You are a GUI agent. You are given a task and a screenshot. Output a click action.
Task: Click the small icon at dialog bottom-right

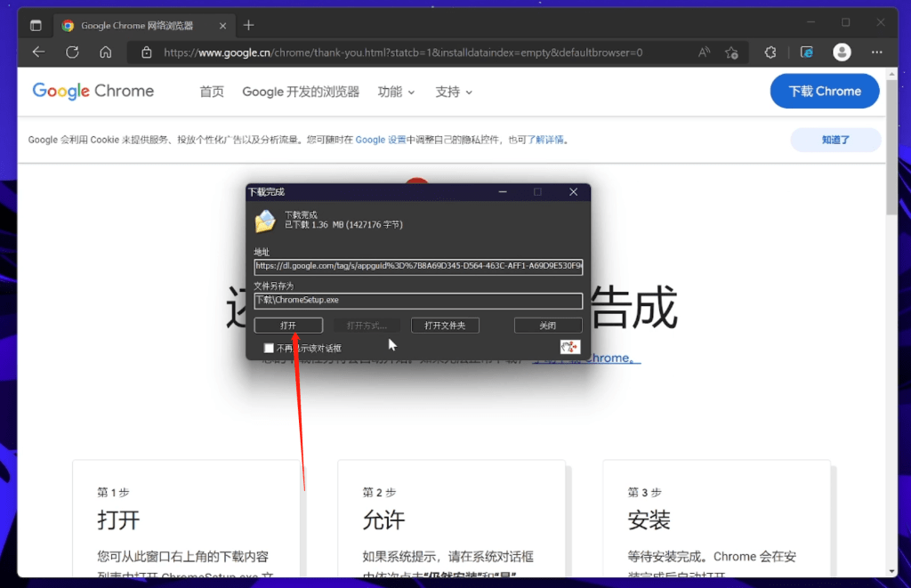click(x=570, y=347)
